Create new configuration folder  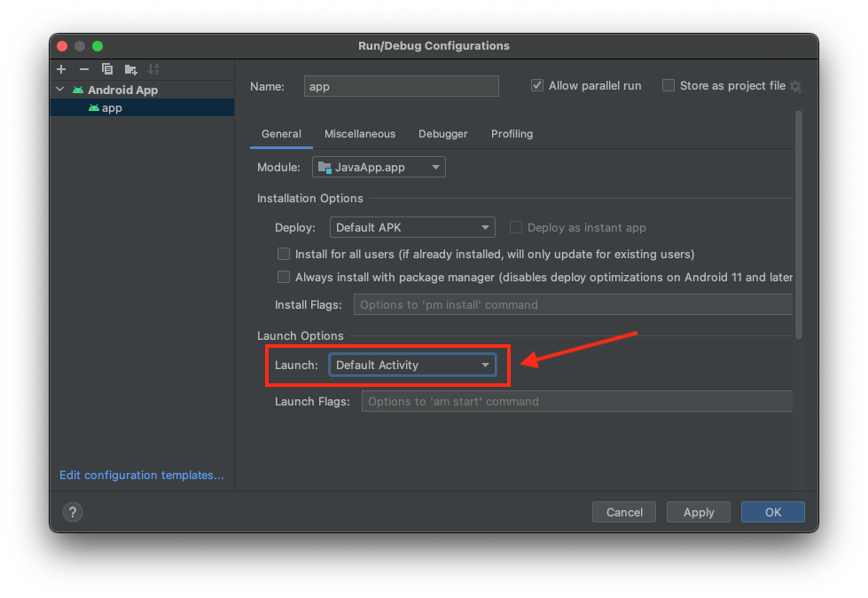[130, 69]
